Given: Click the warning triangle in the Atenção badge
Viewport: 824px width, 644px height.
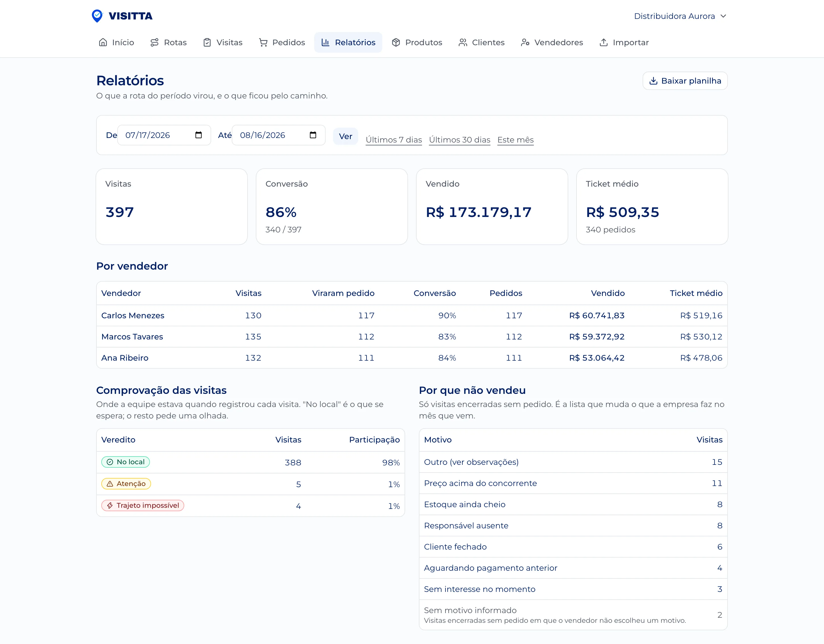Looking at the screenshot, I should [110, 483].
